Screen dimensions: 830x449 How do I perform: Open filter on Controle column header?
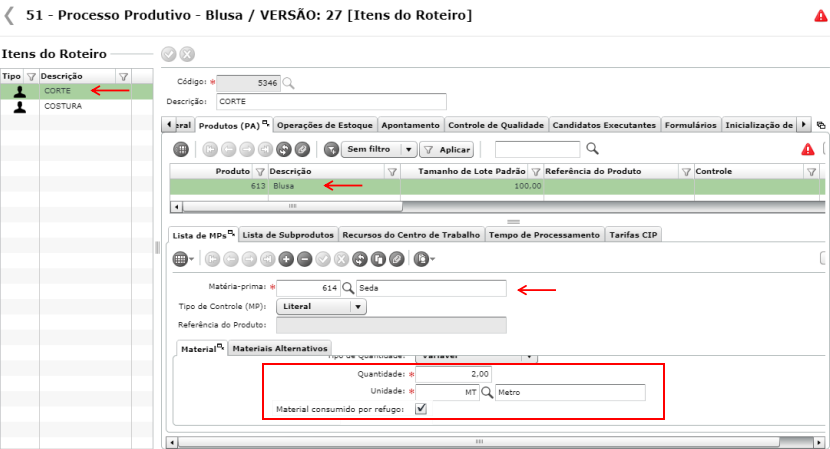click(811, 172)
